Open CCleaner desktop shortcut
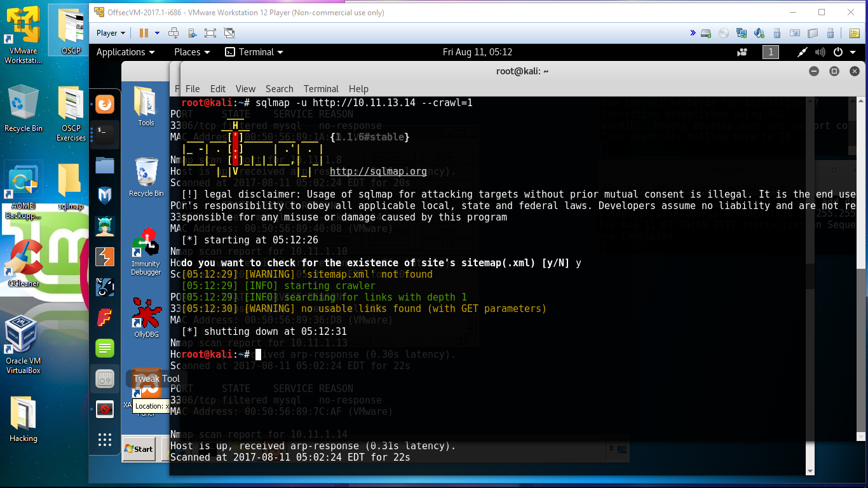Screen dimensions: 868x488 [24, 264]
